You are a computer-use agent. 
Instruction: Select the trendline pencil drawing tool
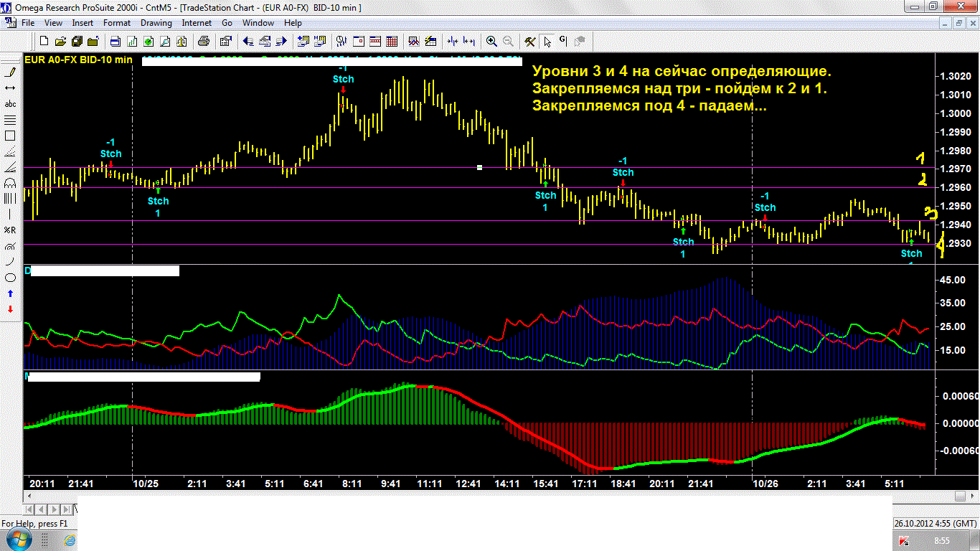(x=10, y=72)
